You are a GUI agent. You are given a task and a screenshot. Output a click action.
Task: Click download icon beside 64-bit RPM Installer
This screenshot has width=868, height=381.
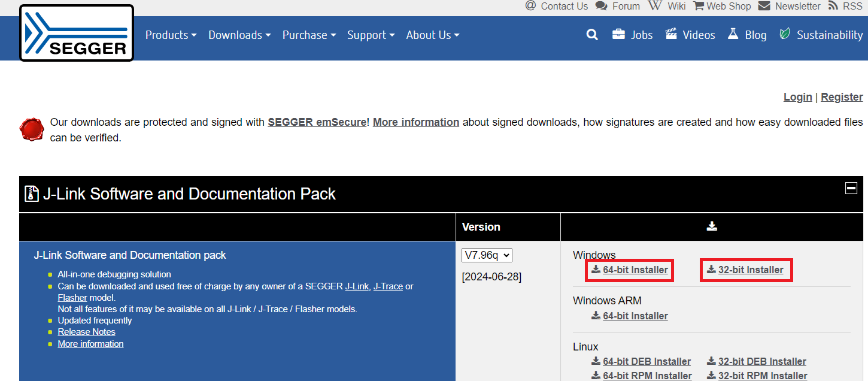click(596, 376)
